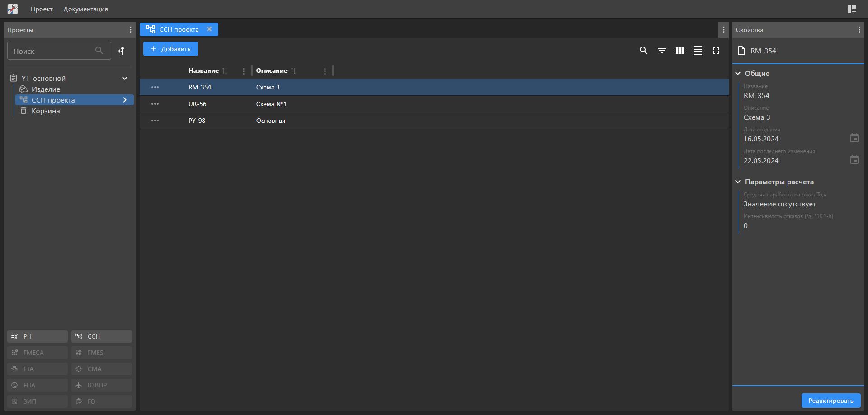Click the row density lines icon
Viewport: 868px width, 415px height.
(698, 51)
